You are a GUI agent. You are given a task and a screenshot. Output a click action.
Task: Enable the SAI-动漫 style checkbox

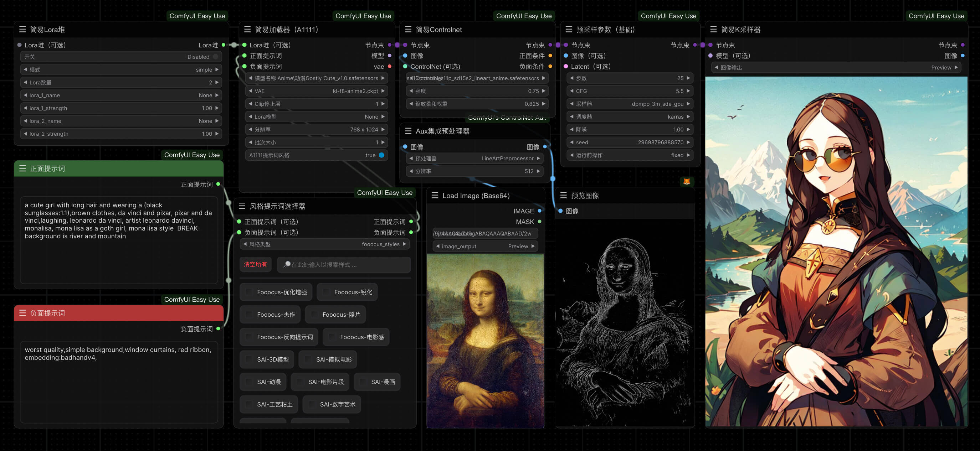coord(249,382)
